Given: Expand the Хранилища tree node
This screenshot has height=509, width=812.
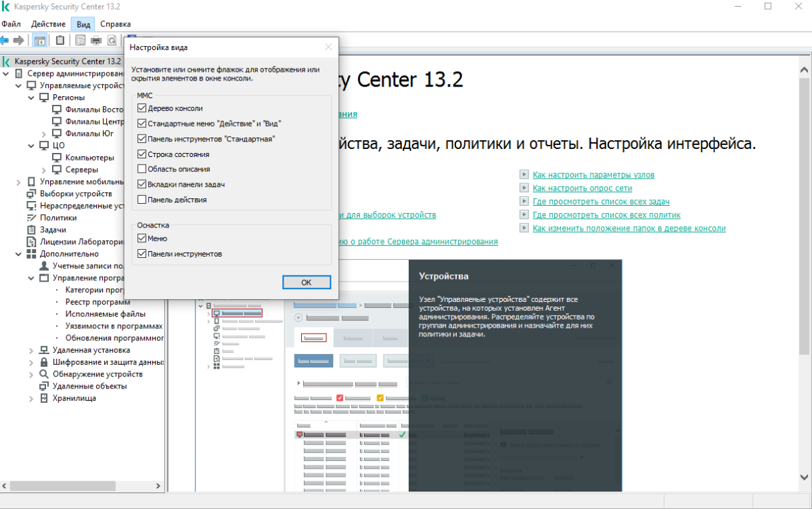Looking at the screenshot, I should [31, 399].
